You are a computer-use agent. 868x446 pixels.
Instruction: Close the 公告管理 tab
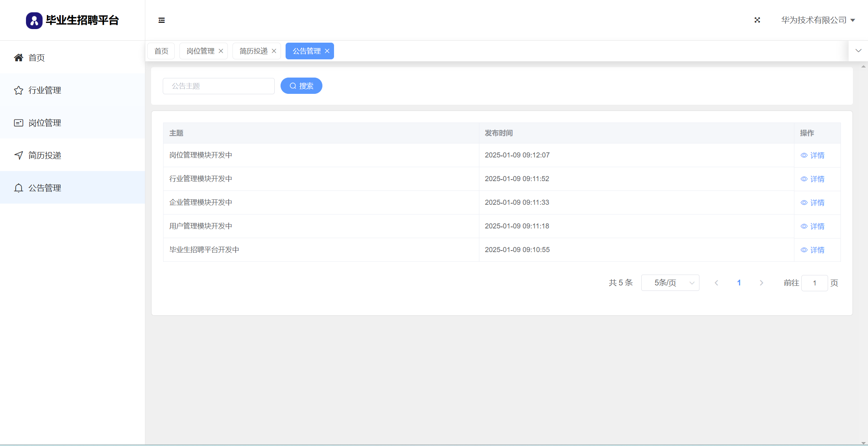point(327,51)
